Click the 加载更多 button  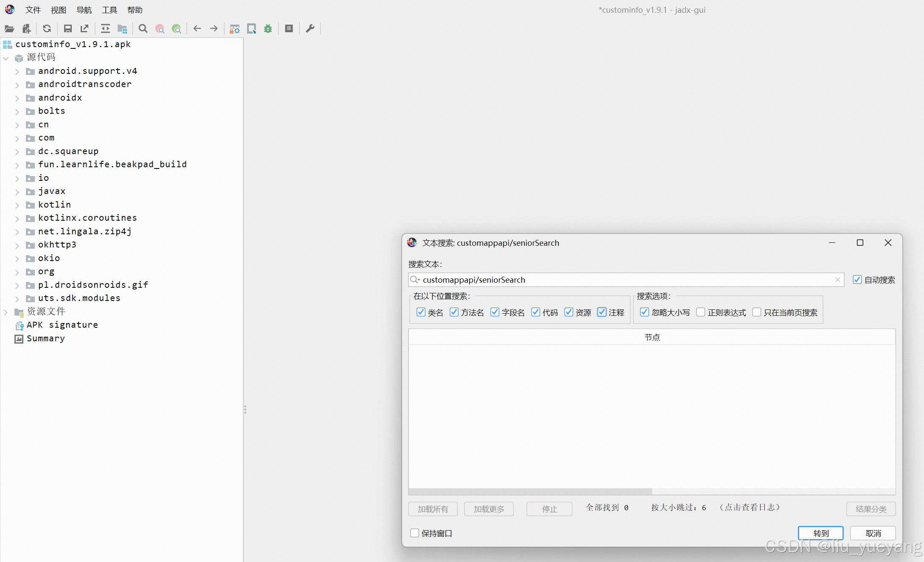point(489,509)
